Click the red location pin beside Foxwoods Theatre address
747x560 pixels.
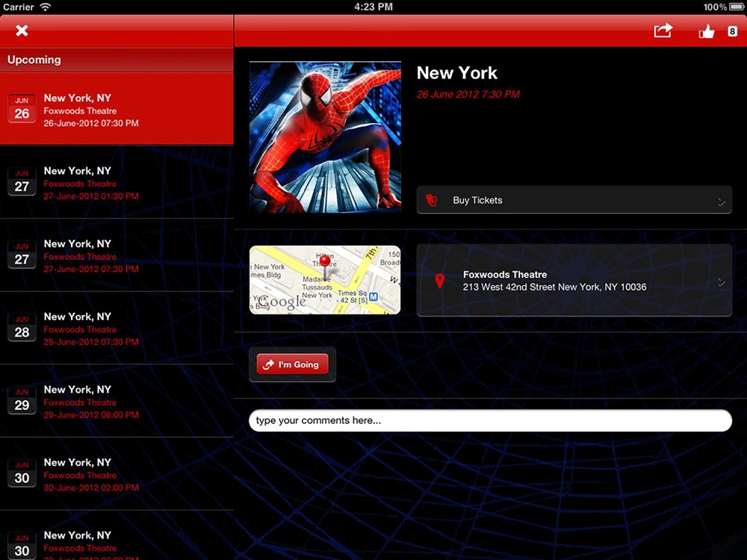(440, 281)
